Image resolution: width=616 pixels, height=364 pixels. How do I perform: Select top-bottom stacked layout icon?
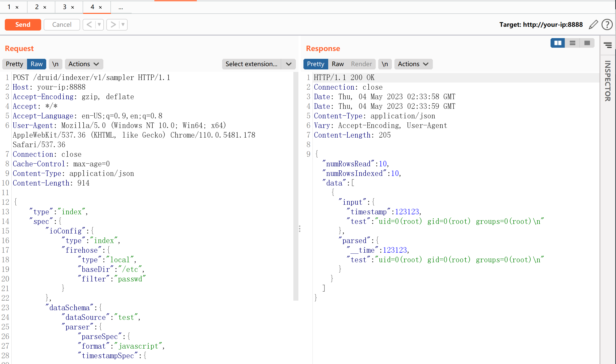572,43
